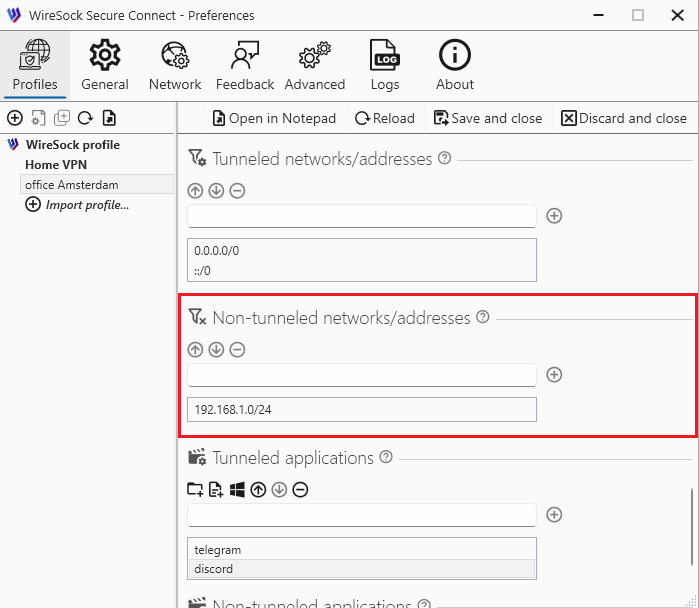The height and width of the screenshot is (608, 699).
Task: Remove selected non-tunneled network entry
Action: coord(237,350)
